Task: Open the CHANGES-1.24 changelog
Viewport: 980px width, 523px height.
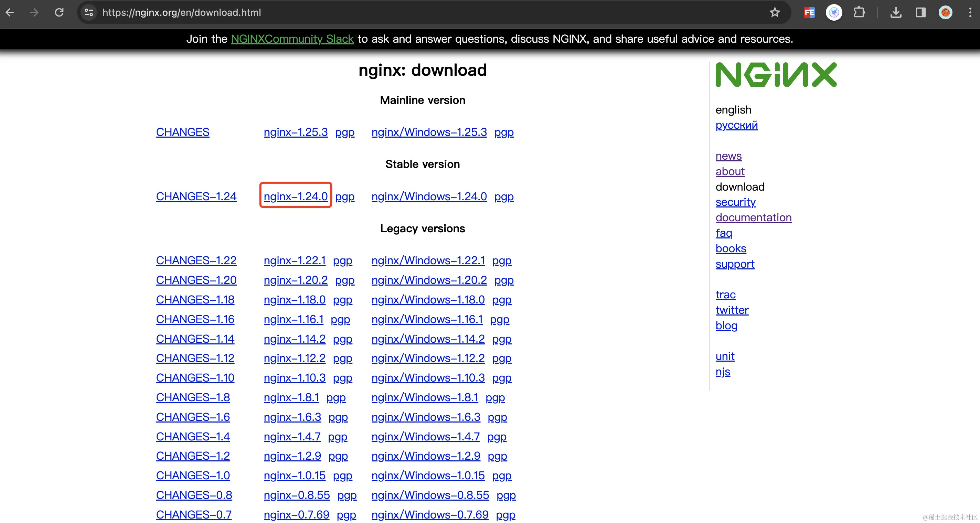Action: tap(196, 196)
